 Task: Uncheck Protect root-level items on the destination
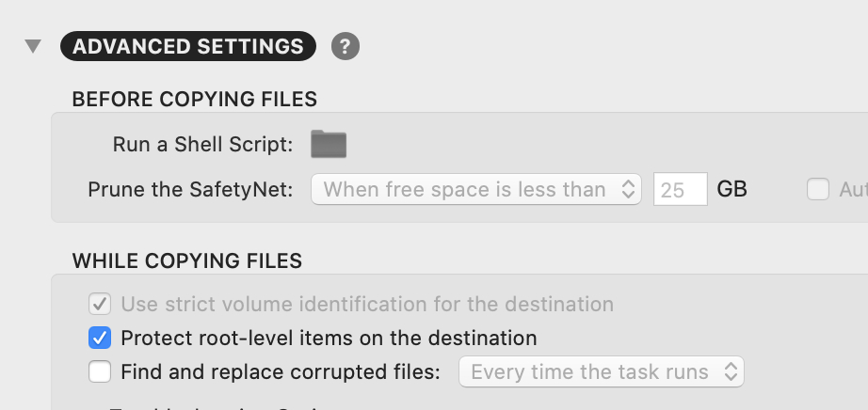coord(100,339)
